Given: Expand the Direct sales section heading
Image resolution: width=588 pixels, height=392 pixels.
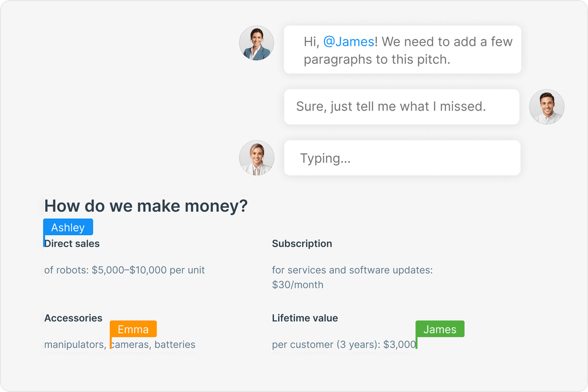Looking at the screenshot, I should click(x=71, y=243).
